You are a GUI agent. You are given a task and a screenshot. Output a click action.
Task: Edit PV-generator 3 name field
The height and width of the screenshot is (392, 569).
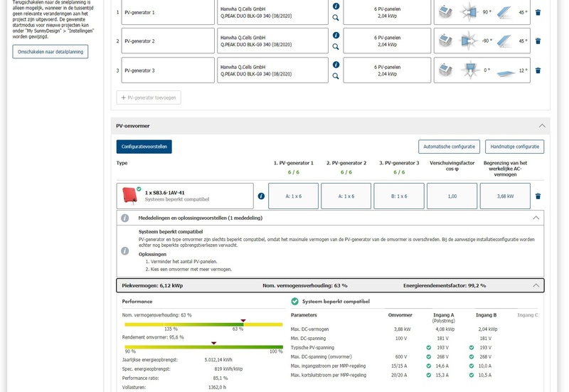[168, 70]
